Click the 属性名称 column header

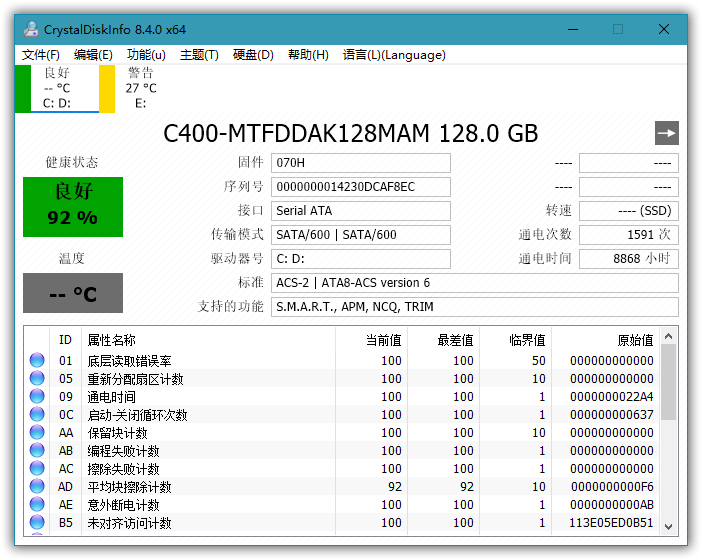point(208,340)
